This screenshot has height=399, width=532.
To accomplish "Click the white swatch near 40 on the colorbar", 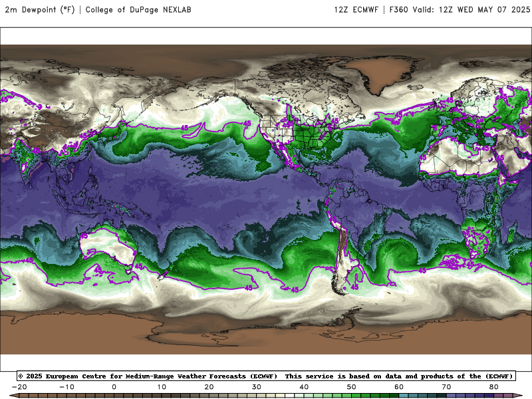I will tap(290, 396).
